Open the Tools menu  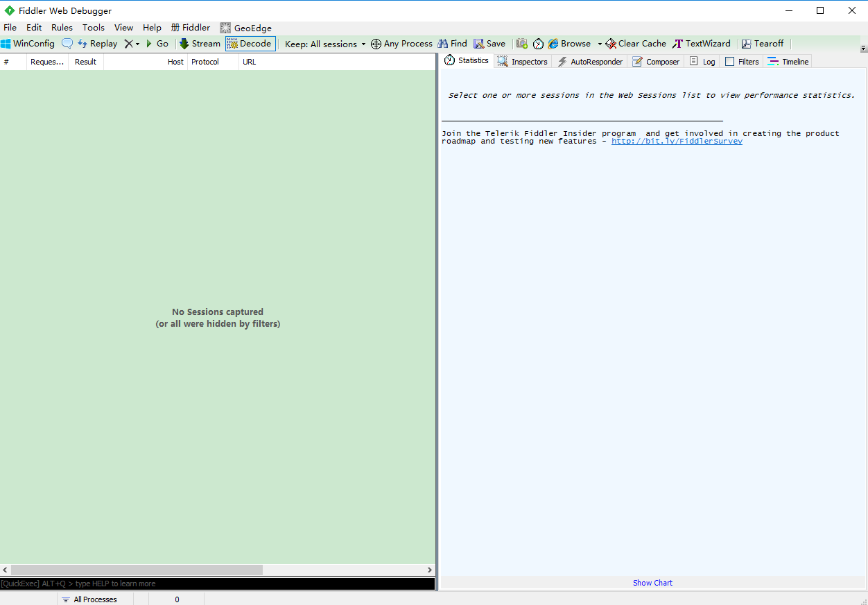(x=94, y=28)
